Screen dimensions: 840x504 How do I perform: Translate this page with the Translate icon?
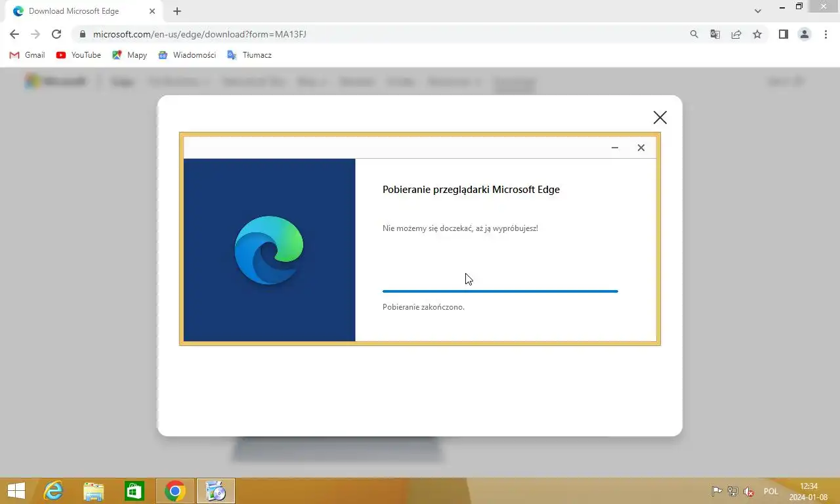click(x=715, y=34)
